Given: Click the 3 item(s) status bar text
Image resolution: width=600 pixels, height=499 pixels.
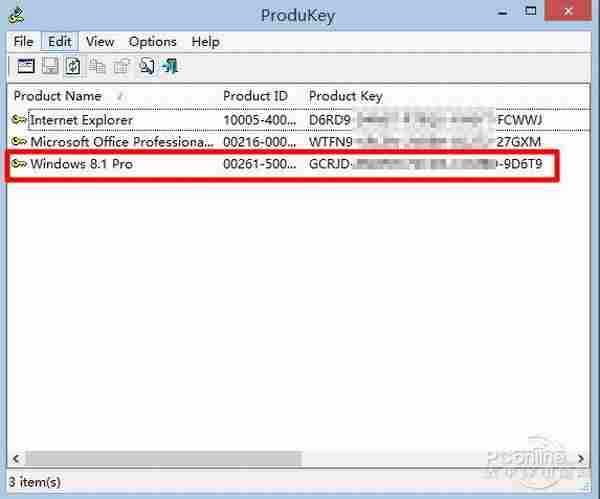Looking at the screenshot, I should click(35, 482).
